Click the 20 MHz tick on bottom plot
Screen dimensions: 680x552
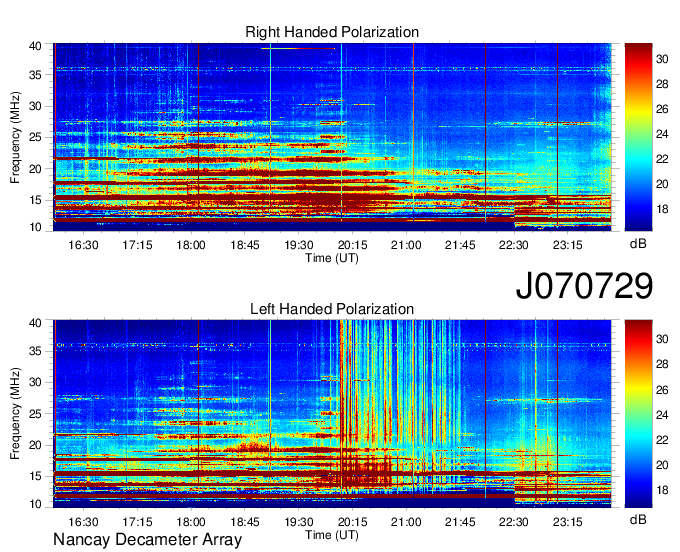[35, 445]
